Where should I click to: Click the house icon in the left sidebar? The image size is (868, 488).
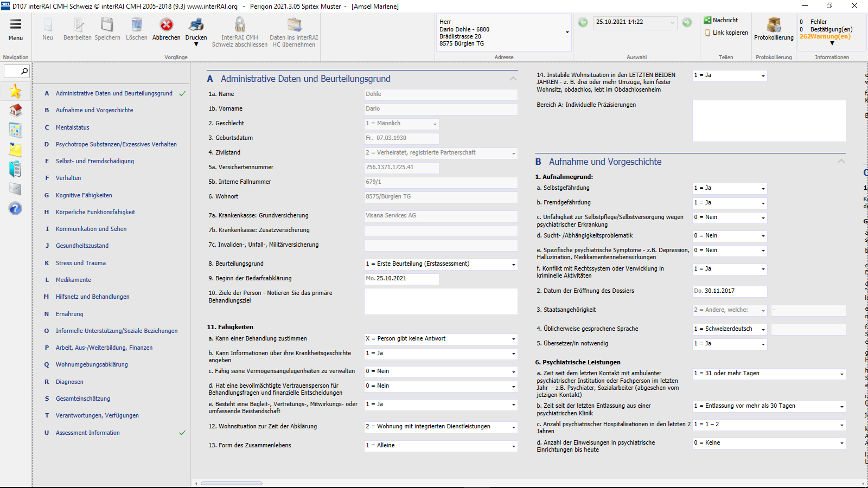click(15, 110)
